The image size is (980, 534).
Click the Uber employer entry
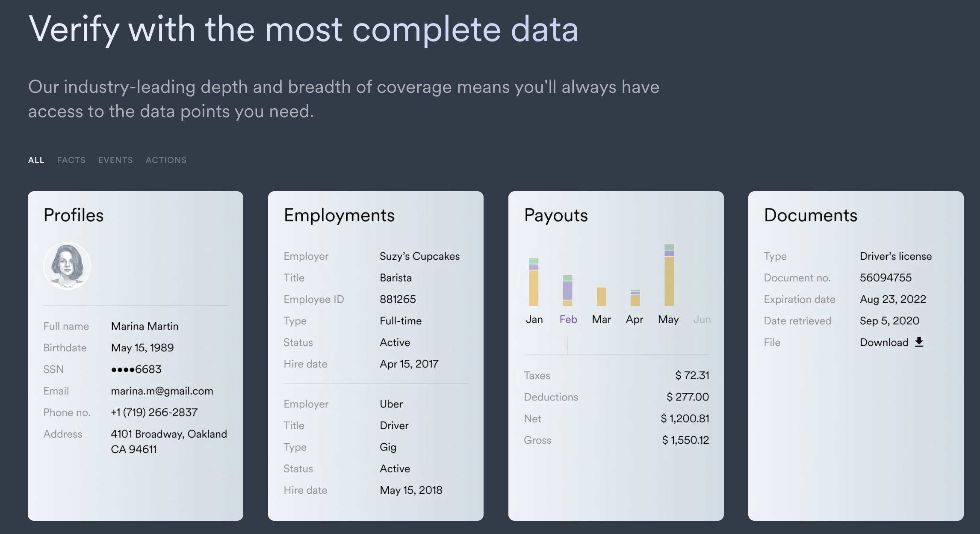pos(391,404)
